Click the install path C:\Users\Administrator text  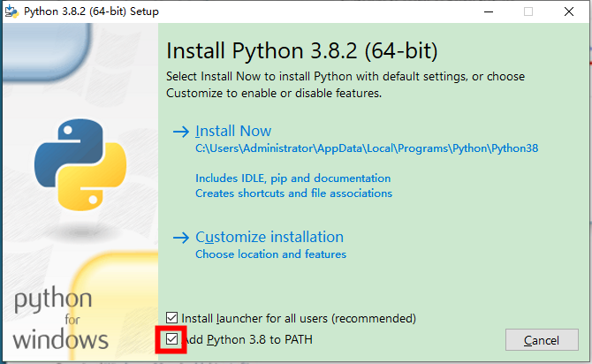tap(367, 148)
